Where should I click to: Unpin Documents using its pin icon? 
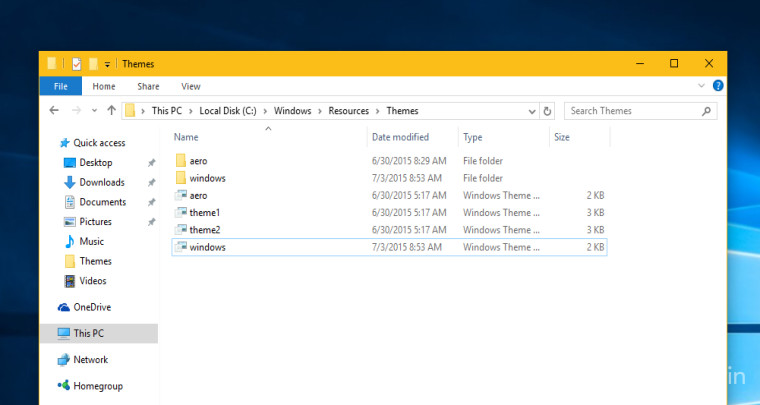click(x=151, y=202)
